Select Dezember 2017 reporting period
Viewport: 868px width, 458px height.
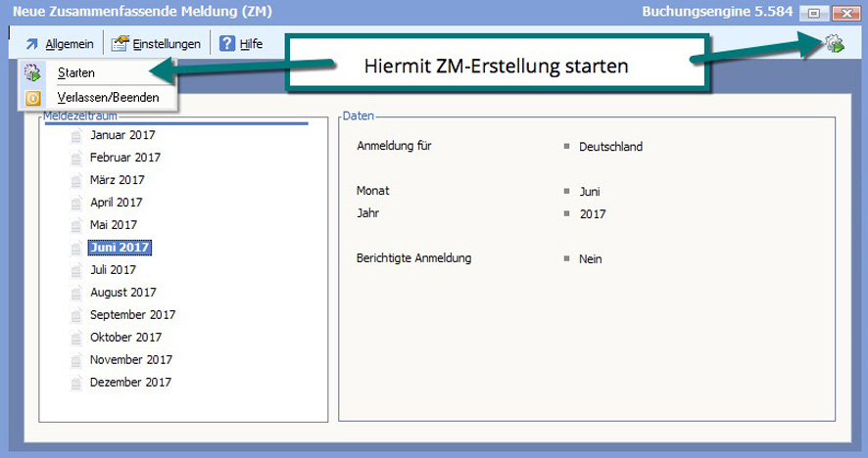pyautogui.click(x=130, y=383)
